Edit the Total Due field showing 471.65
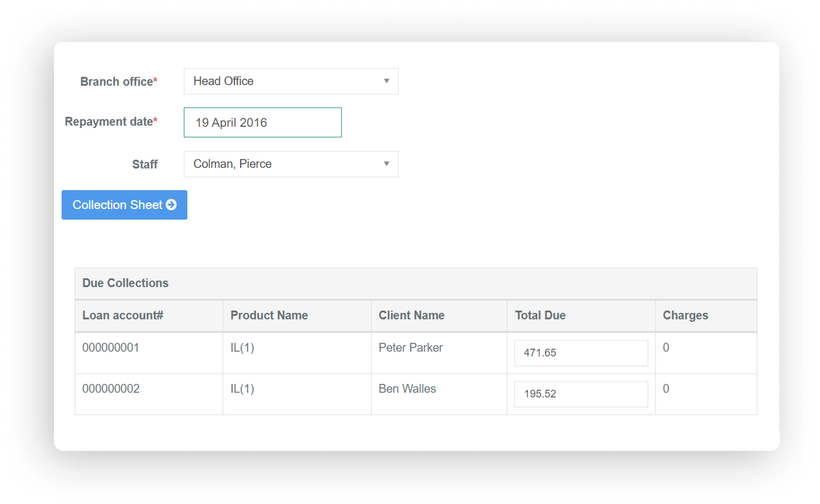Viewport: 820px width, 504px height. 581,353
